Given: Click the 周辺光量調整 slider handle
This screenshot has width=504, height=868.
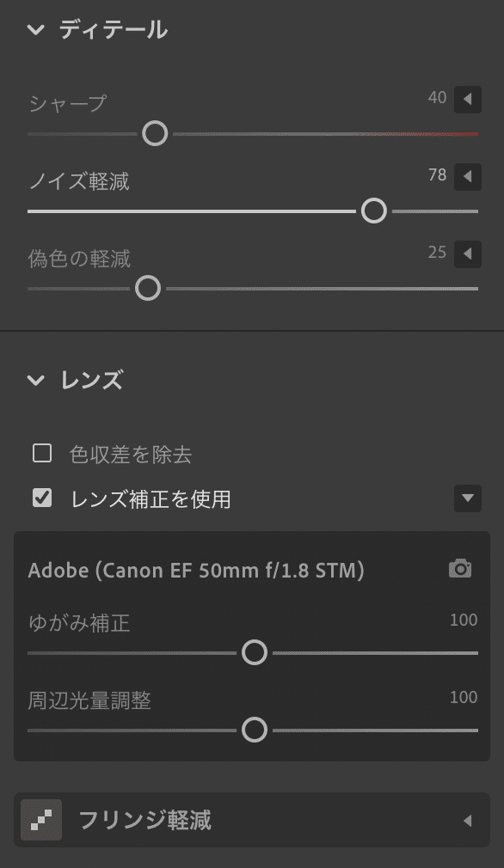Looking at the screenshot, I should (254, 730).
